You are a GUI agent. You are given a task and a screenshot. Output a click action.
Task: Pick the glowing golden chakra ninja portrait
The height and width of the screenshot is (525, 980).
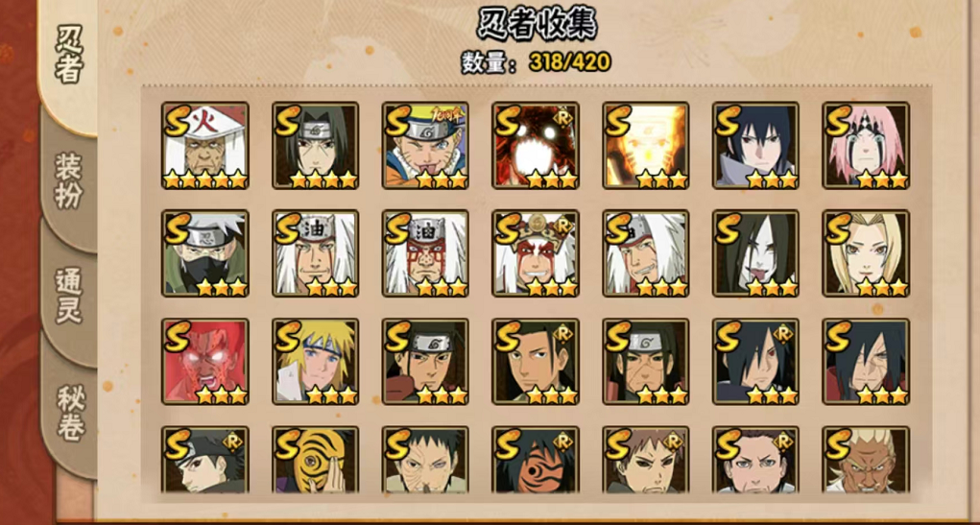click(x=646, y=145)
